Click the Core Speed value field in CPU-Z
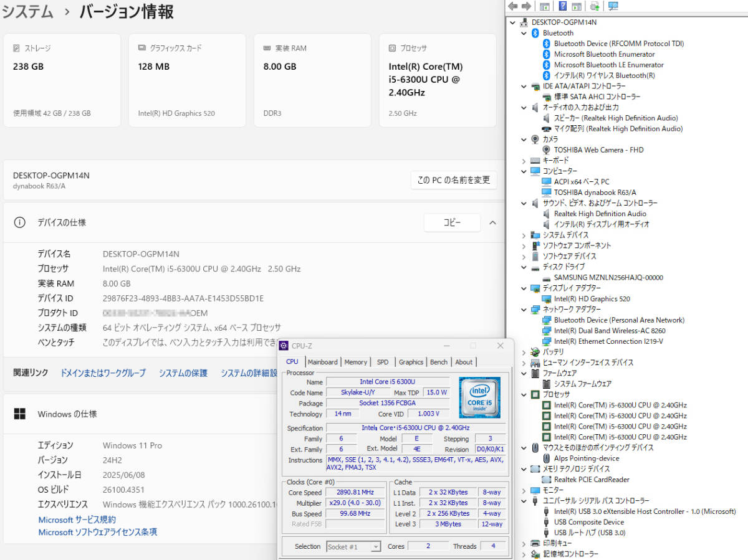The image size is (748, 560). click(x=355, y=492)
